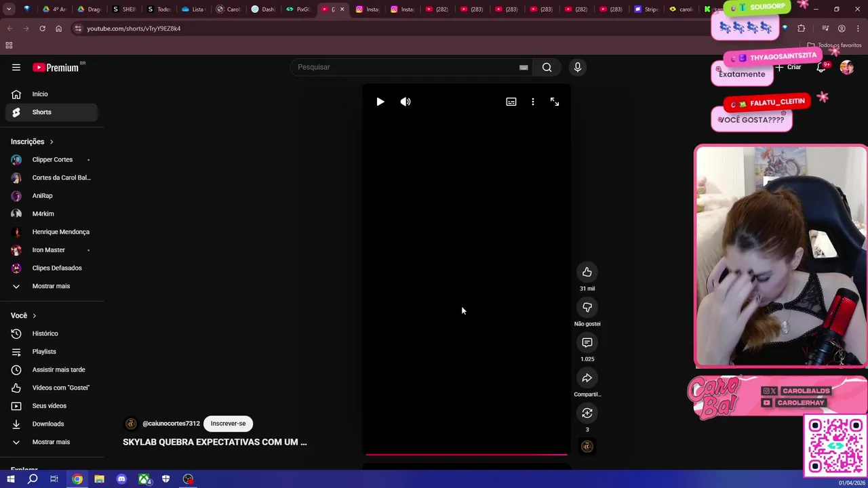
Task: Start voice search with the microphone
Action: [x=578, y=67]
